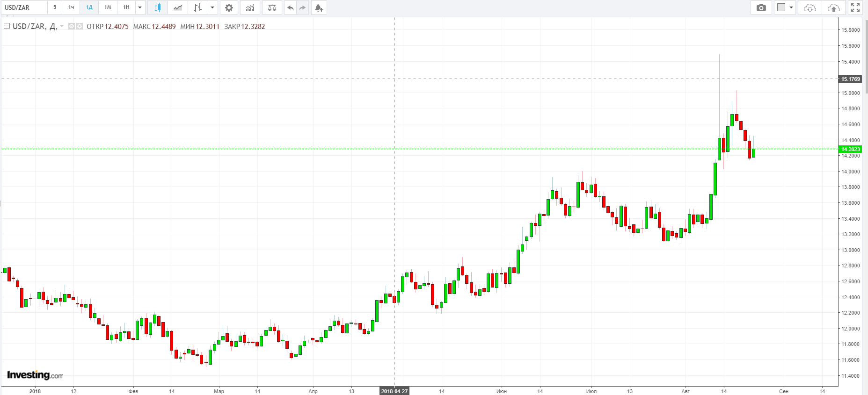Select the 1Д daily interval tab
The image size is (868, 395).
click(89, 7)
